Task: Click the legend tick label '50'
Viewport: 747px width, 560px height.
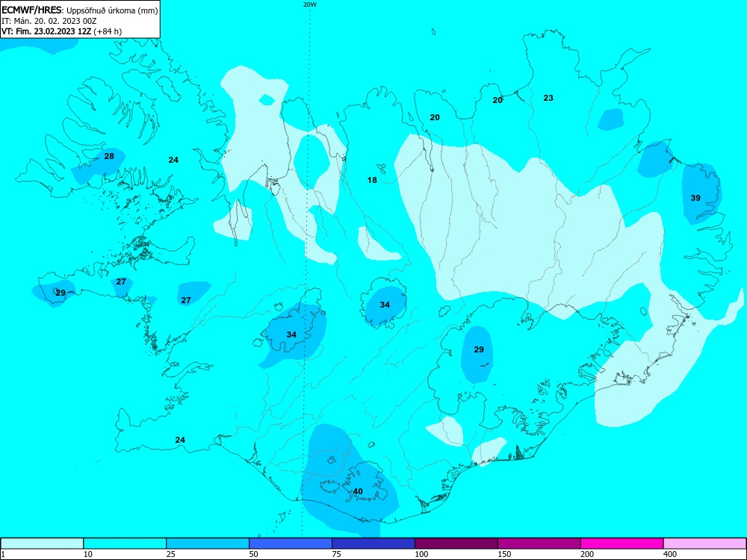Action: pos(254,554)
